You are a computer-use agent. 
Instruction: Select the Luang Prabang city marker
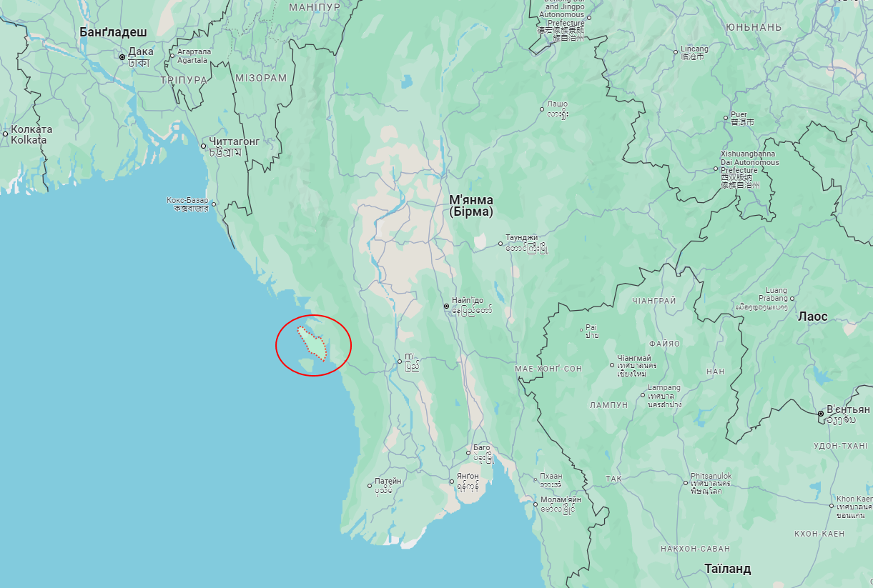coord(792,299)
